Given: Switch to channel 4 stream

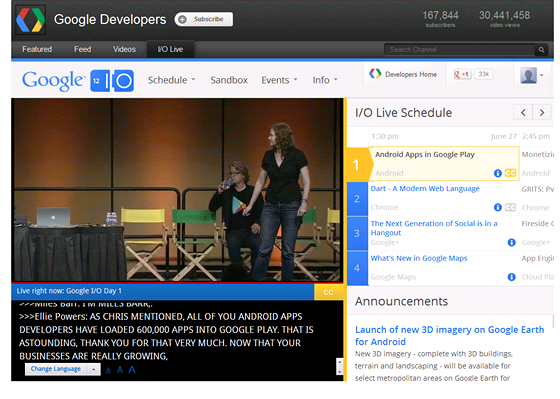Looking at the screenshot, I should pos(357,268).
